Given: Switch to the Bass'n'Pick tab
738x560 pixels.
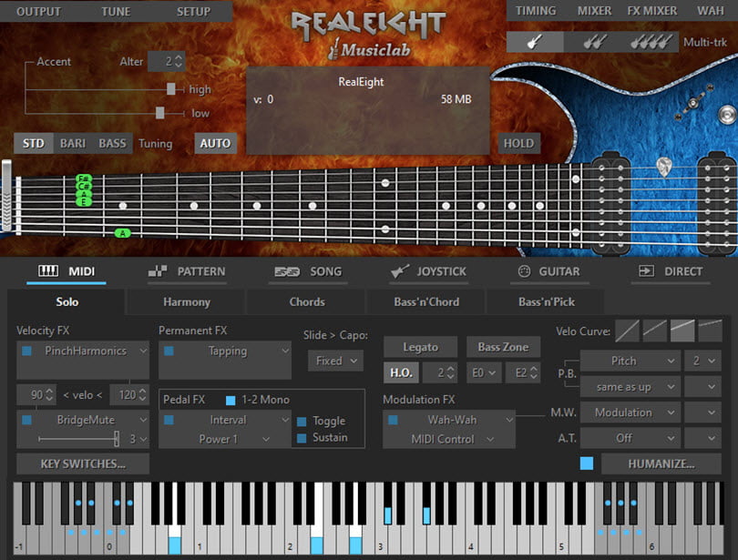Looking at the screenshot, I should pyautogui.click(x=547, y=302).
